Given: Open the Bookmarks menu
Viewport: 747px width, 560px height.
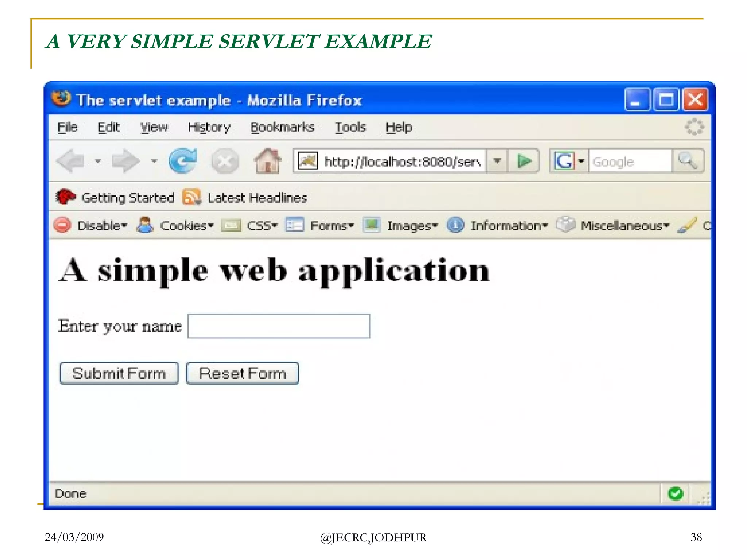Looking at the screenshot, I should pyautogui.click(x=282, y=127).
